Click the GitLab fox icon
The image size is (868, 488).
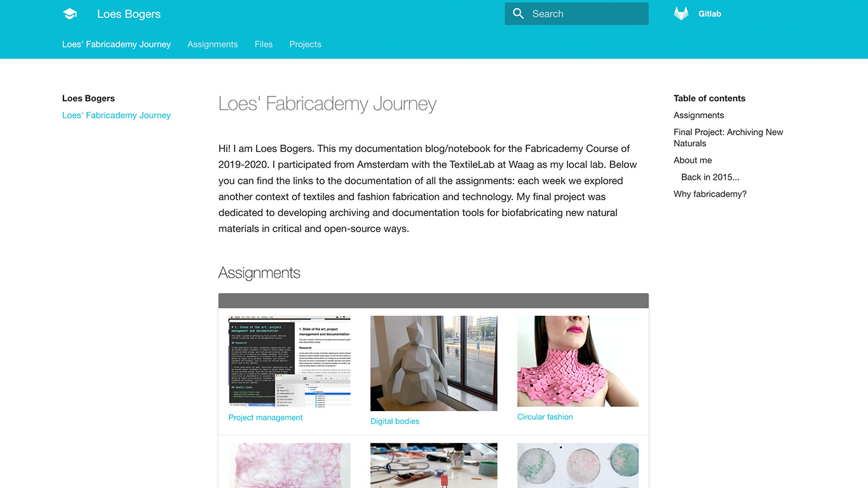point(681,14)
